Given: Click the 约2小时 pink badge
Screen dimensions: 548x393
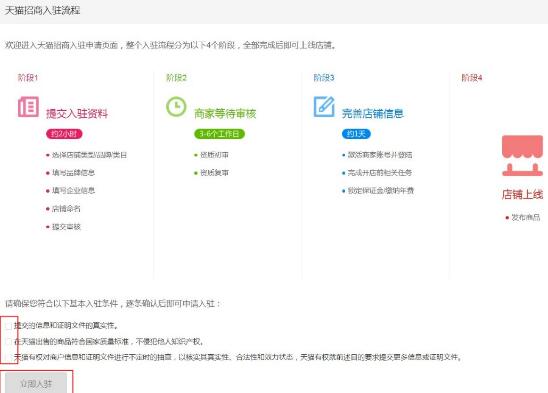Looking at the screenshot, I should (64, 134).
